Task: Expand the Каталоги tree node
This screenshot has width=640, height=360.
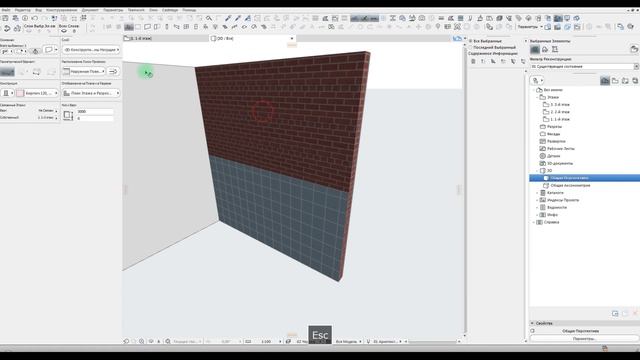Action: 537,193
